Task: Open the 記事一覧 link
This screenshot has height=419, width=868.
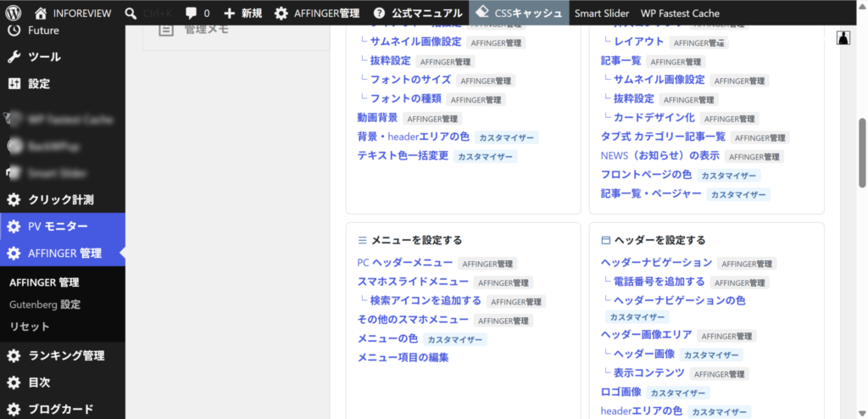Action: pos(621,60)
